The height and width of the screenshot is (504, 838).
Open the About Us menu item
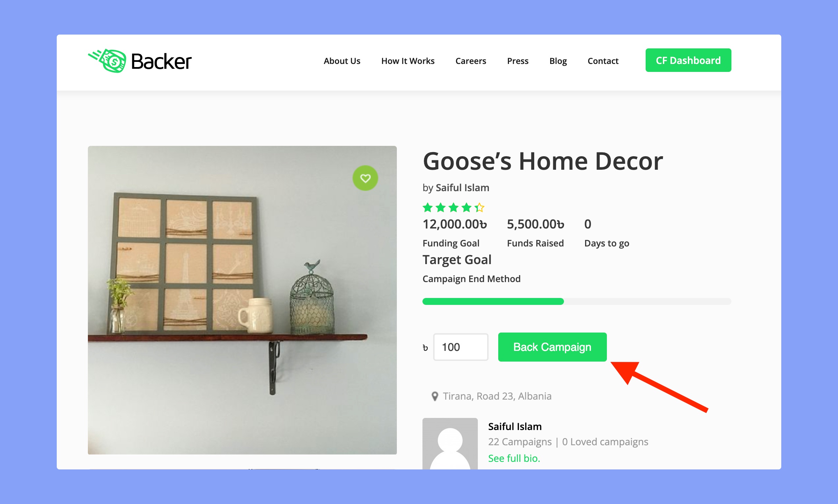tap(342, 61)
